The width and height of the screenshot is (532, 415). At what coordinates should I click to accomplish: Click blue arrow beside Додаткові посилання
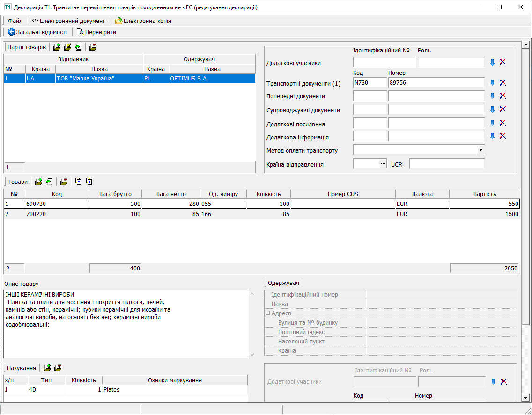pyautogui.click(x=492, y=123)
